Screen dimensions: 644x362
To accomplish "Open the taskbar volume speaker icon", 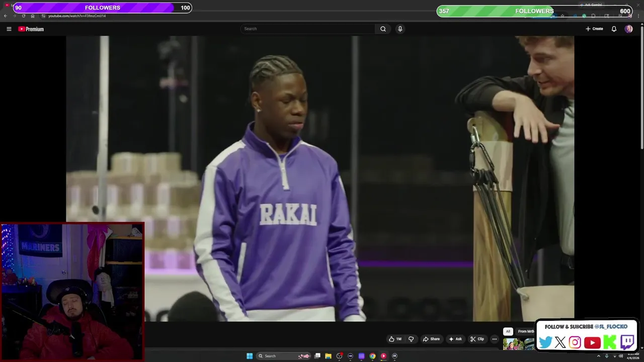I will click(x=620, y=356).
